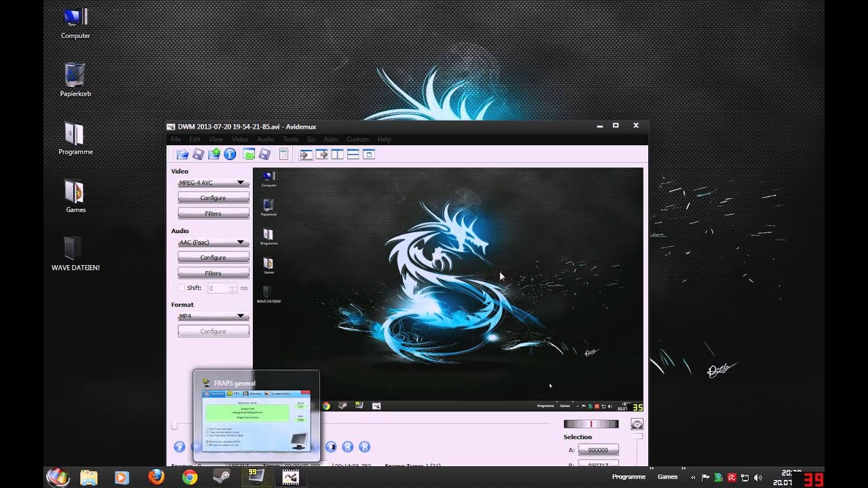This screenshot has width=868, height=488.
Task: Click the jog wheel shuttle control
Action: point(591,424)
